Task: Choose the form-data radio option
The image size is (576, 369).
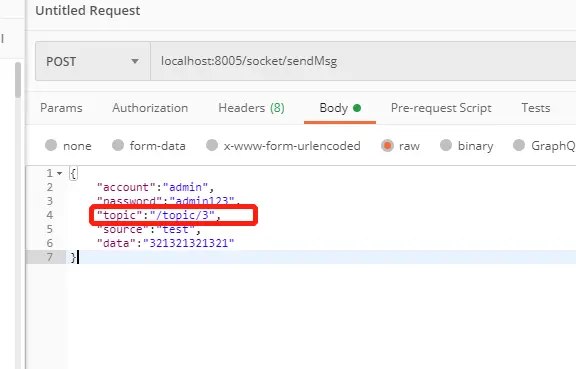Action: pyautogui.click(x=118, y=145)
